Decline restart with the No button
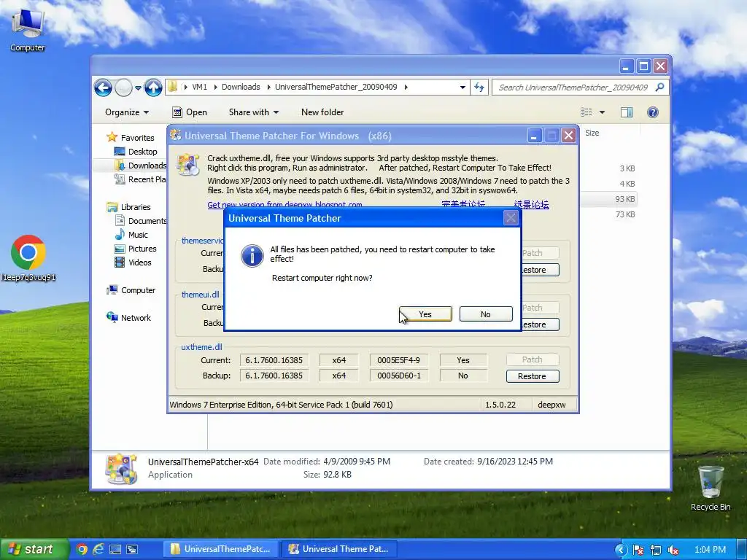 485,314
